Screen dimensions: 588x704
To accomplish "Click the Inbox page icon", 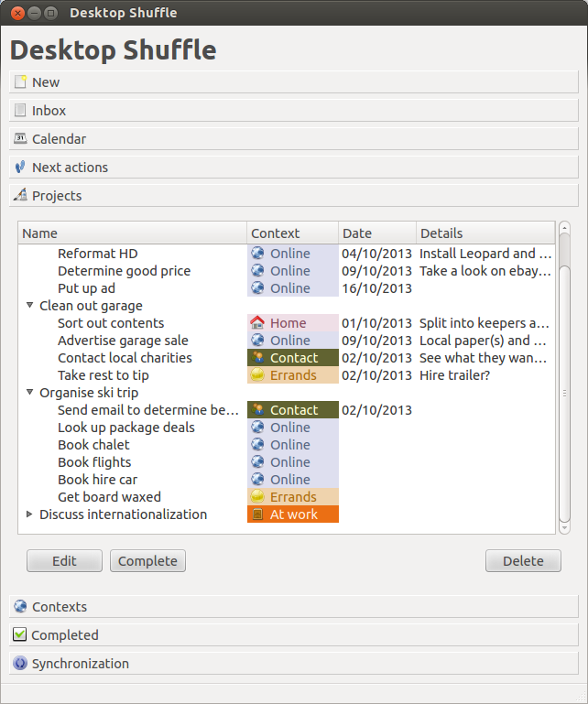I will coord(20,111).
